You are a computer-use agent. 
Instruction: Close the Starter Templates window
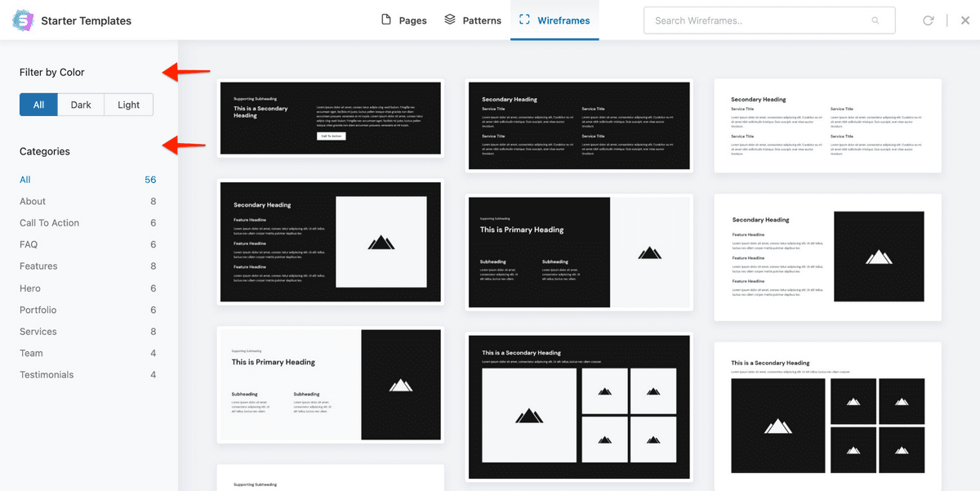pyautogui.click(x=964, y=20)
